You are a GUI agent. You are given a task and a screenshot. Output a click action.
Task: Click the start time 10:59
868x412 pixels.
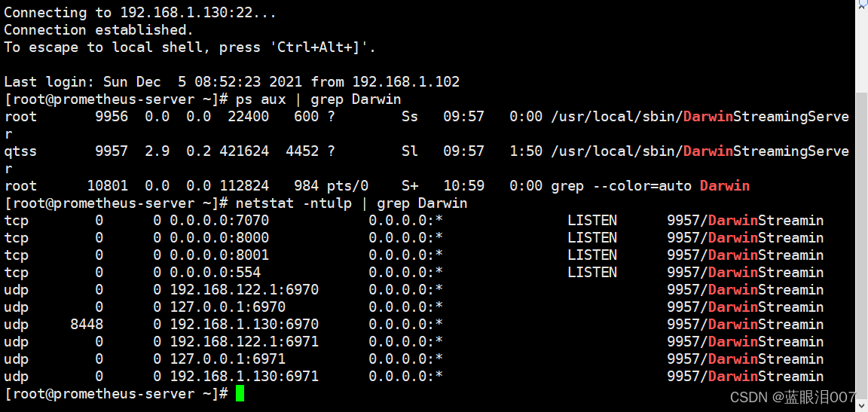(x=463, y=186)
